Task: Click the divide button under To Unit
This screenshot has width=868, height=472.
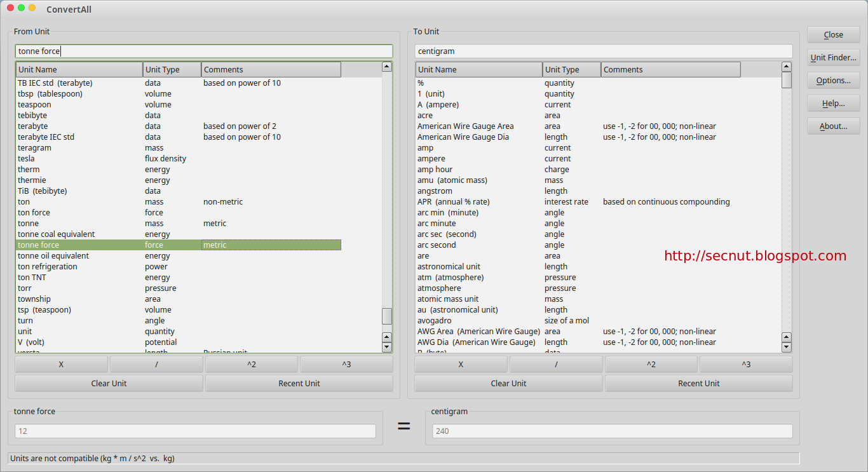Action: (555, 364)
